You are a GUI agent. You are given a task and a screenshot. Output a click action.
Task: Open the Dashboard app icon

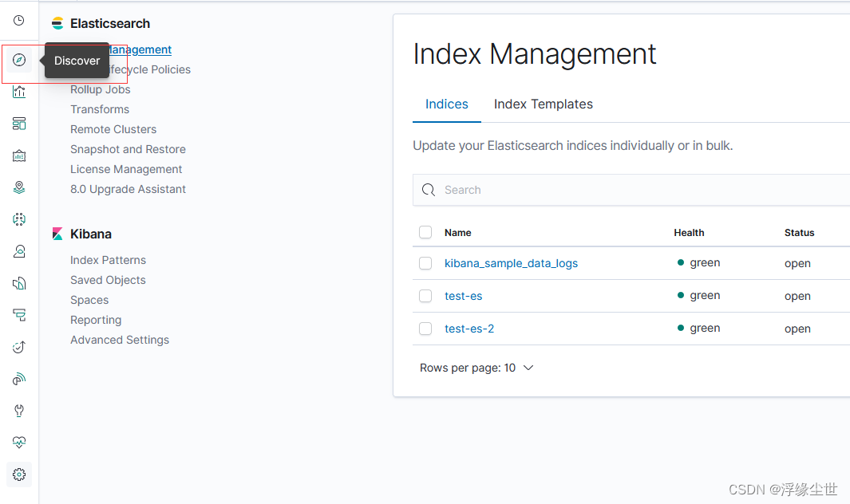click(x=19, y=124)
